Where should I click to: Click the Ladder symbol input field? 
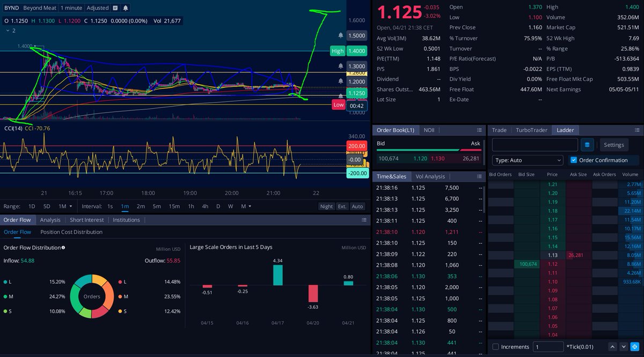(535, 145)
